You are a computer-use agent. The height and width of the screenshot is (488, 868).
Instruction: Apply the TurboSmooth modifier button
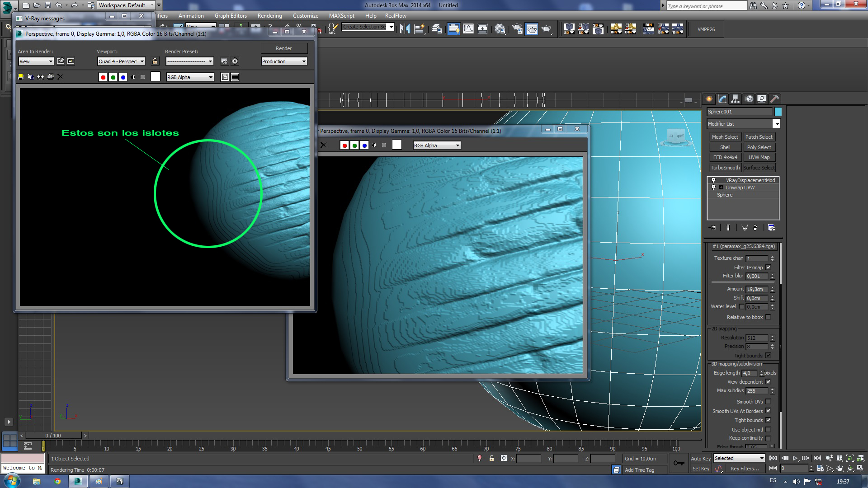(x=725, y=168)
